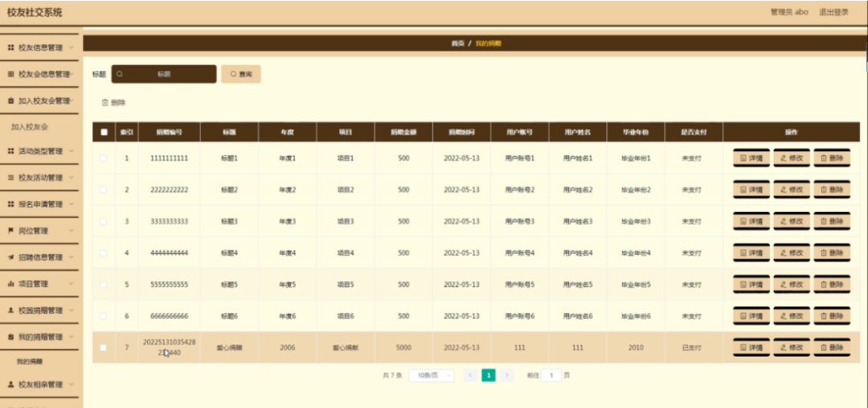Click the person icon beside 校友相亲管理
Image resolution: width=868 pixels, height=408 pixels.
coord(10,384)
